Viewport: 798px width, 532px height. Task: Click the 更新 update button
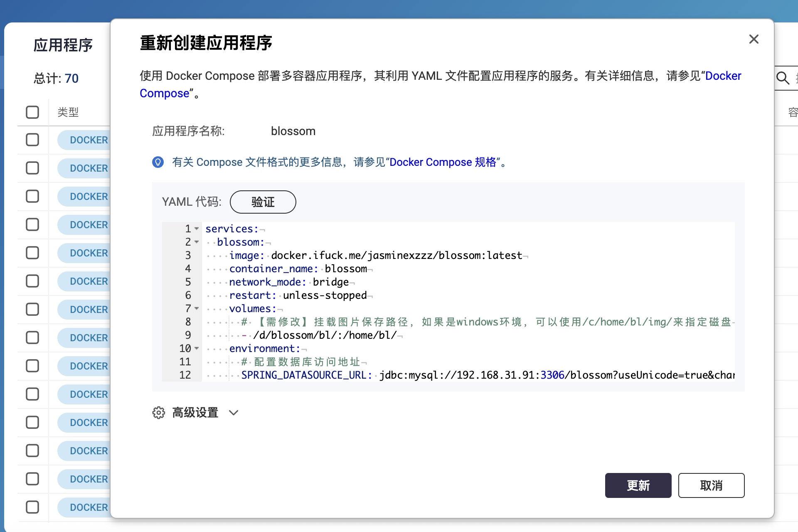[638, 485]
